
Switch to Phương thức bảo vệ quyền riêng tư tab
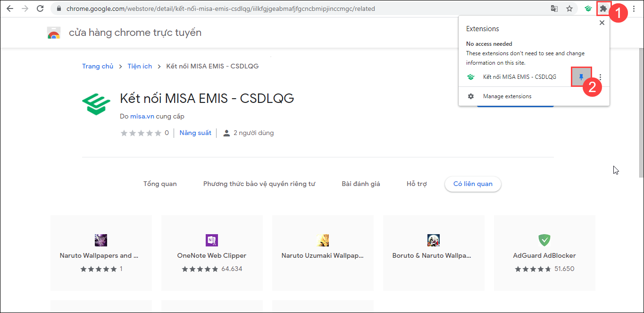pos(259,184)
